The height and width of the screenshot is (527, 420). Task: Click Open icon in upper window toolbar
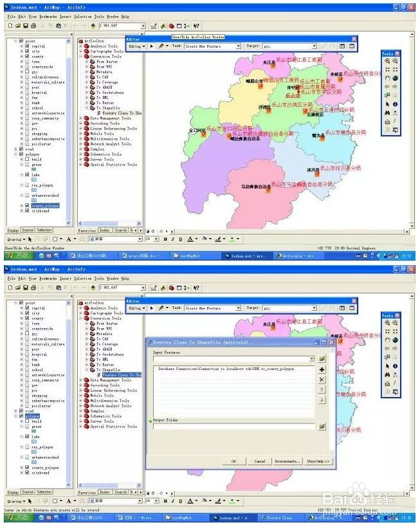tap(18, 26)
